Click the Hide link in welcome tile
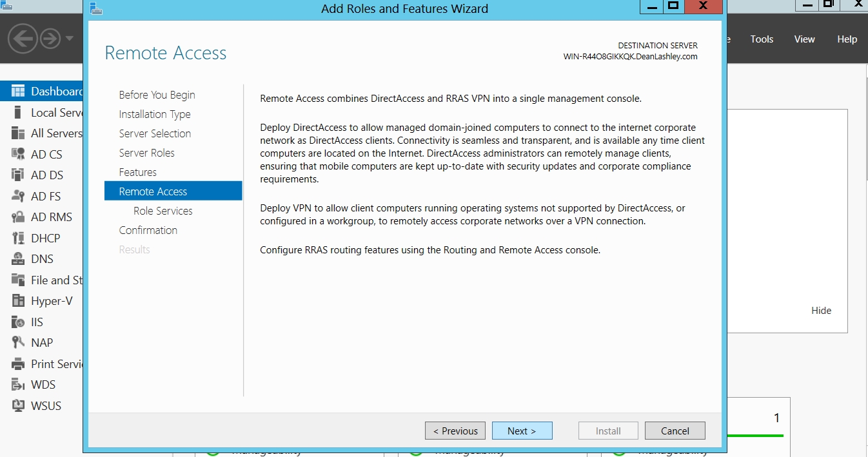The width and height of the screenshot is (868, 457). coord(821,311)
